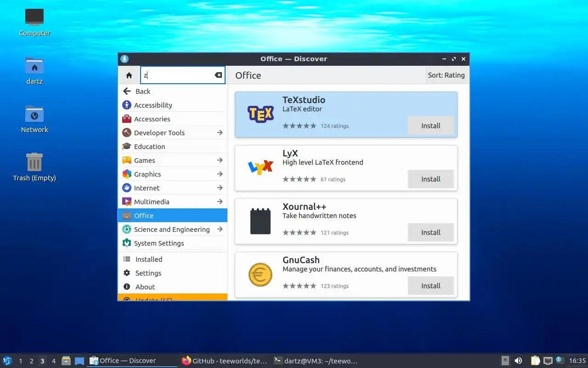The height and width of the screenshot is (368, 588).
Task: Click the LyX app icon
Action: (260, 167)
